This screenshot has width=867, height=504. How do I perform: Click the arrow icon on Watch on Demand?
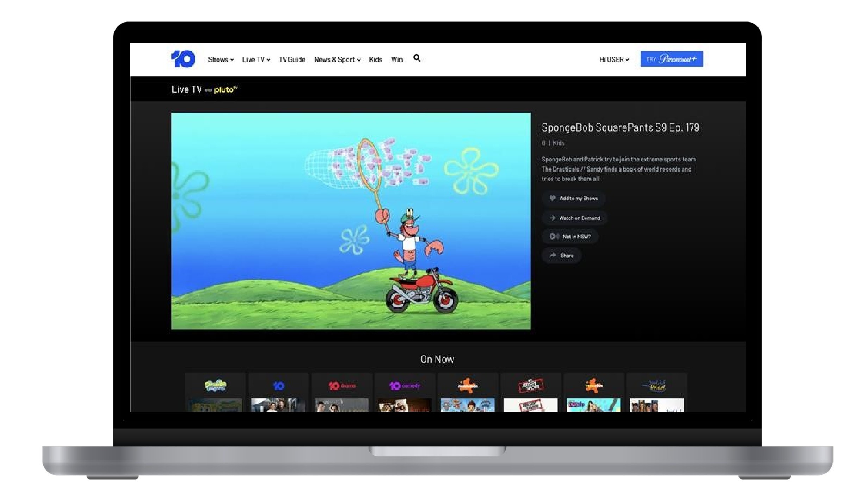[552, 218]
